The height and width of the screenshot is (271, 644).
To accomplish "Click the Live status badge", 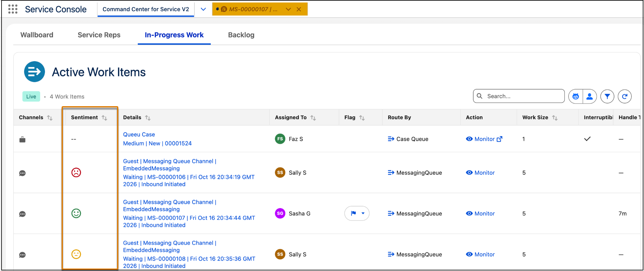I will tap(31, 97).
